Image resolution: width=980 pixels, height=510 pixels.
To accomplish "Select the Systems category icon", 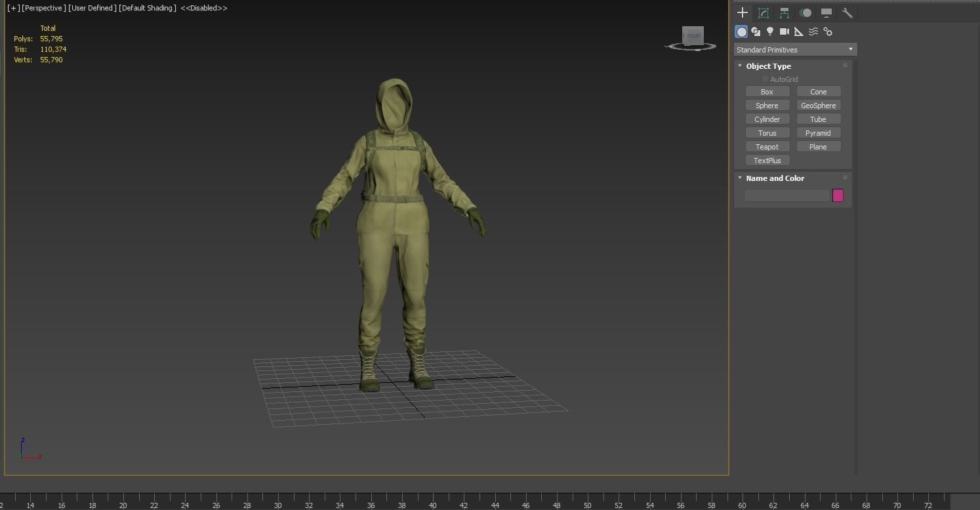I will coord(828,31).
